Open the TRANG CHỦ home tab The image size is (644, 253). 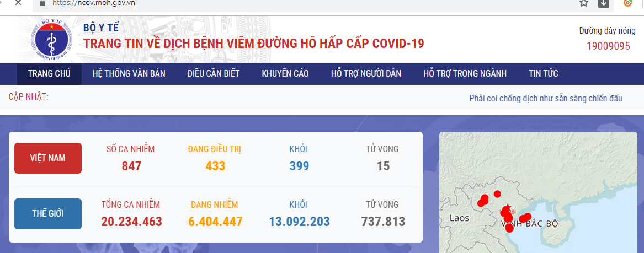49,74
